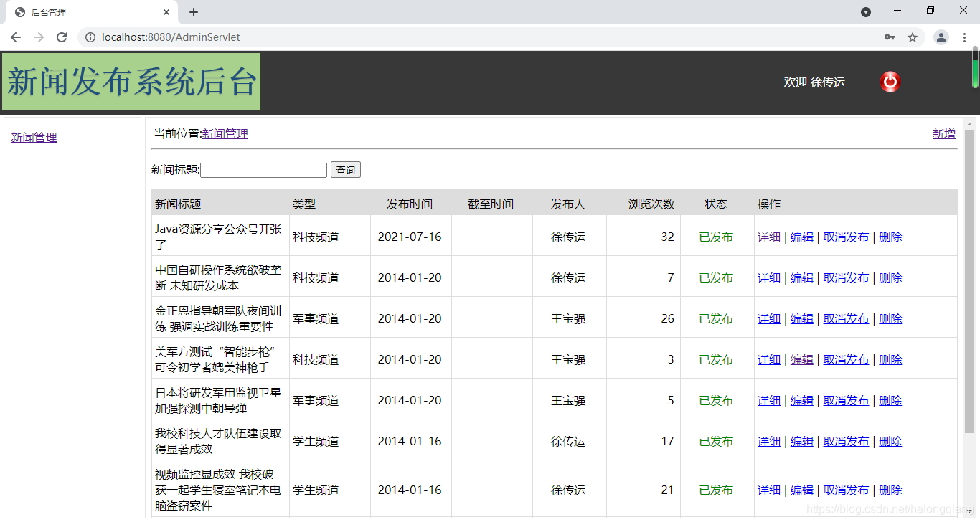Screen dimensions: 980x522
Task: Click the browser forward arrow
Action: pos(39,37)
